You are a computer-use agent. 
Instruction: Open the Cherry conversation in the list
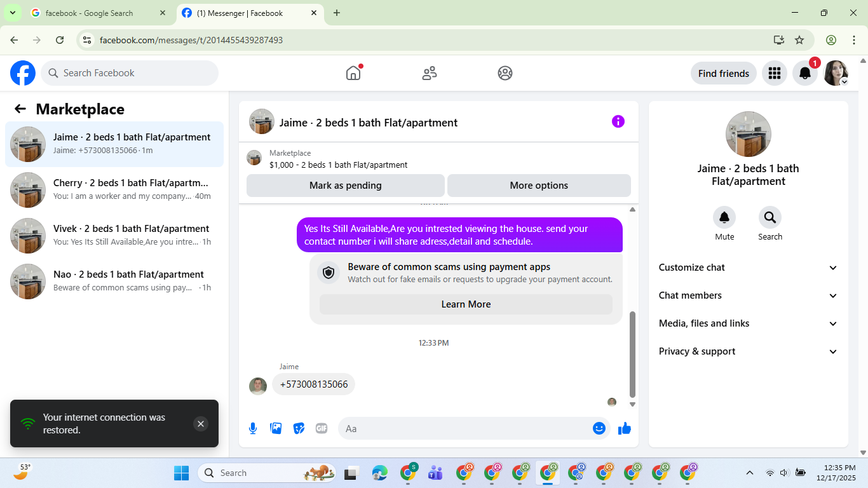coord(114,190)
